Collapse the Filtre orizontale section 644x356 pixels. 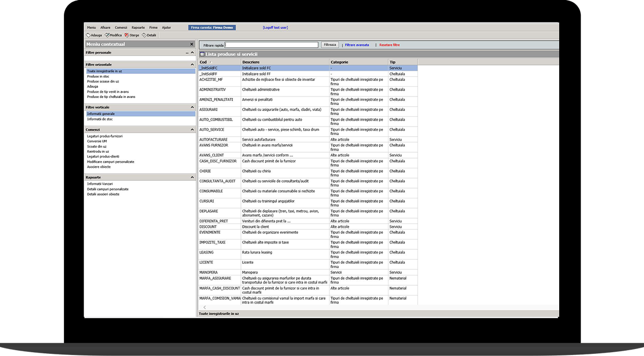(x=192, y=64)
